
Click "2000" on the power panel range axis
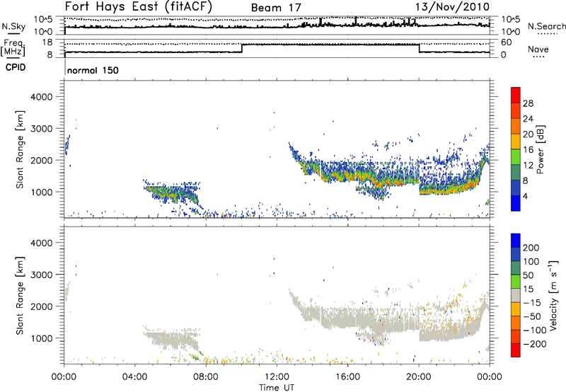(x=41, y=160)
